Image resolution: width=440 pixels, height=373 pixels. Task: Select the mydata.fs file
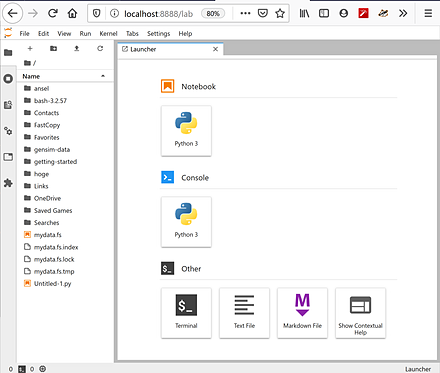tap(65, 235)
